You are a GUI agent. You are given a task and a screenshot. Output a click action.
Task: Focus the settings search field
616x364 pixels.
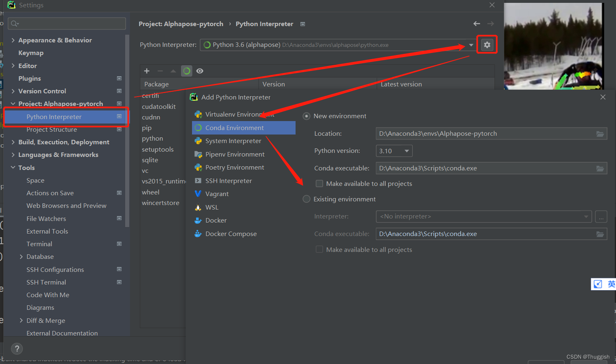click(67, 23)
